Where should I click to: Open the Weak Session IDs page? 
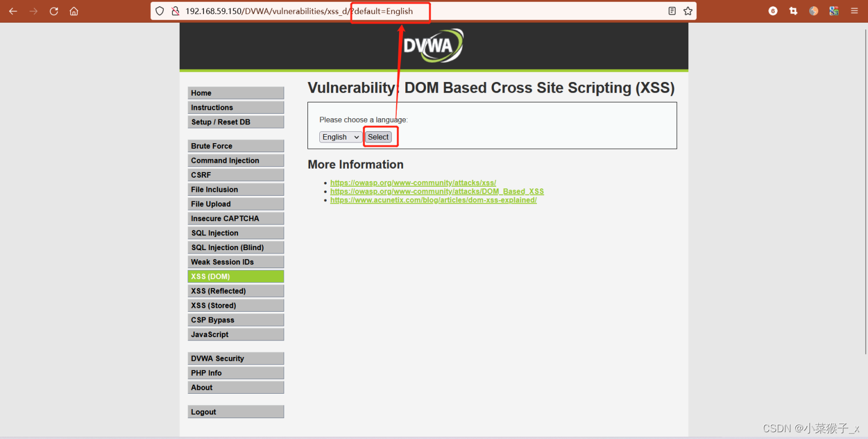pos(236,262)
